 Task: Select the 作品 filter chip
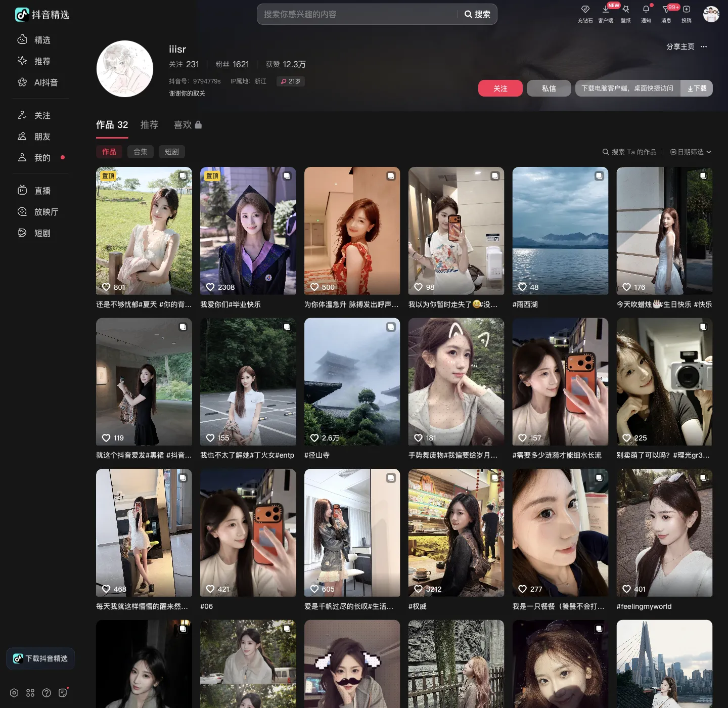point(109,152)
